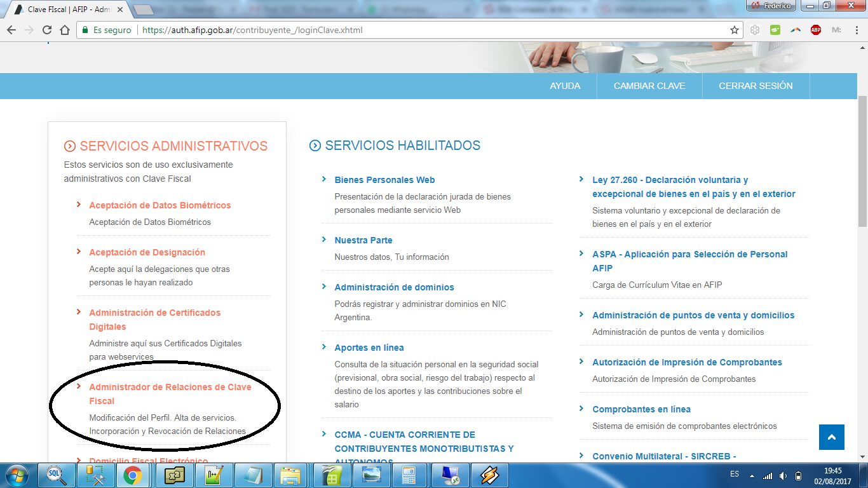Open Aportes en línea service
This screenshot has height=488, width=868.
coord(369,348)
